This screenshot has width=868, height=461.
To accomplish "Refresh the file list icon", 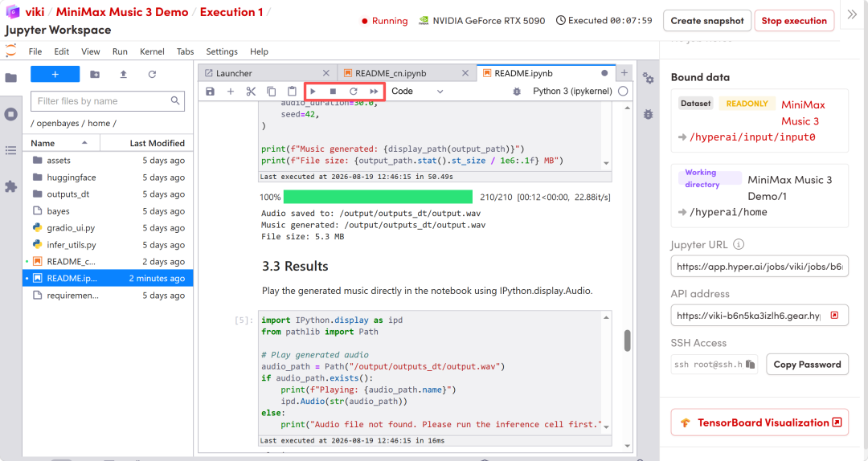I will [x=152, y=74].
